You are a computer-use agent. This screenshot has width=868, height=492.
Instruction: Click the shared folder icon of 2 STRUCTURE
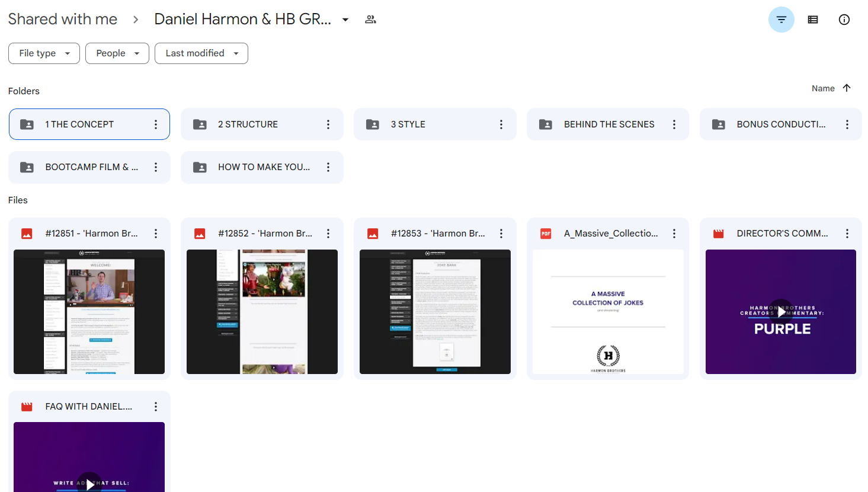point(200,124)
